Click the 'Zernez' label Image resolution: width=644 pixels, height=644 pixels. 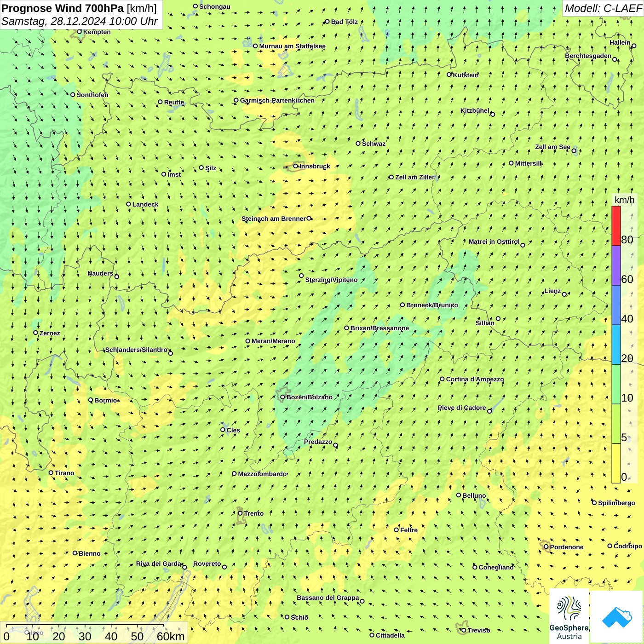(x=50, y=333)
